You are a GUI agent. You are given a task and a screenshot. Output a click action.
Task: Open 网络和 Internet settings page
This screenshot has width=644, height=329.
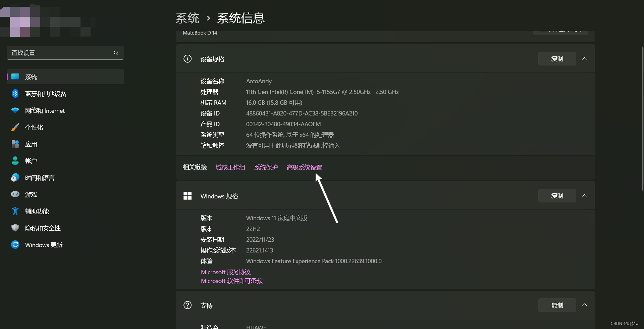click(65, 110)
